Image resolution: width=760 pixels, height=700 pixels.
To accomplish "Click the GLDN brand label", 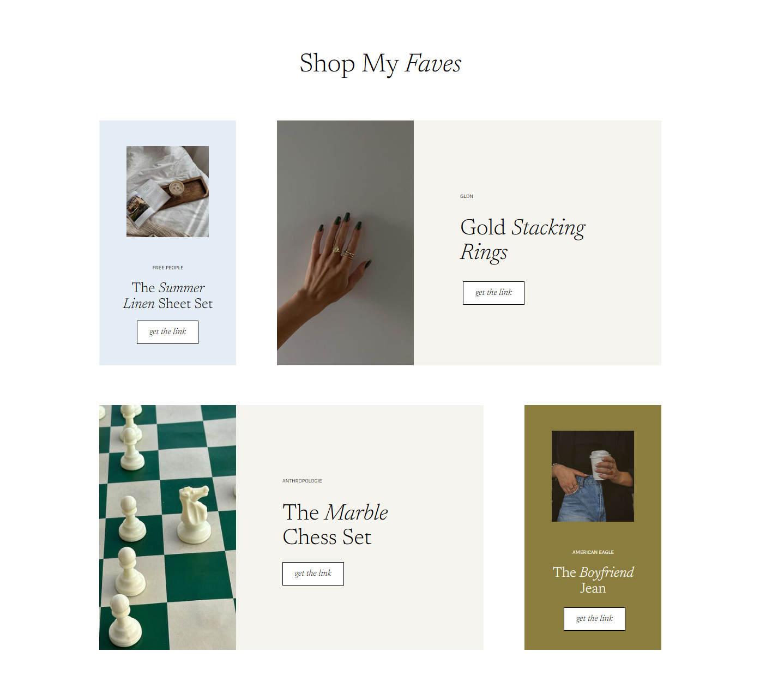I will [x=467, y=196].
